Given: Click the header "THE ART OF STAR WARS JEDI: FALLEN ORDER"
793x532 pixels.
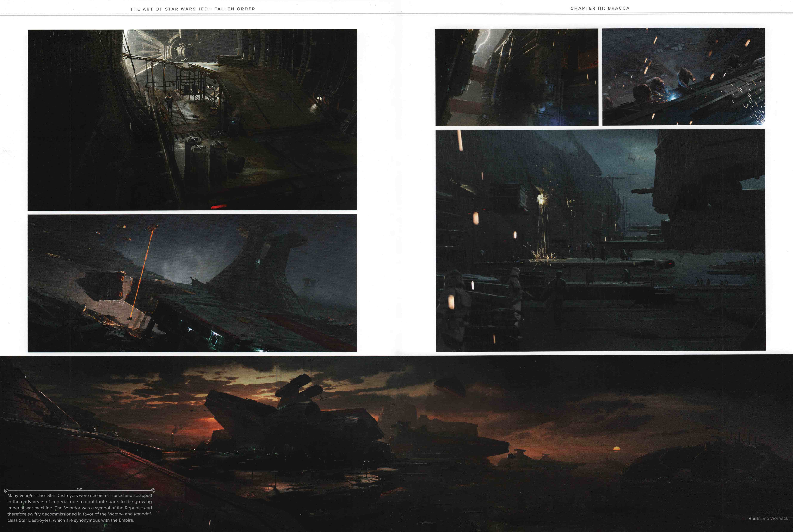Looking at the screenshot, I should (192, 9).
